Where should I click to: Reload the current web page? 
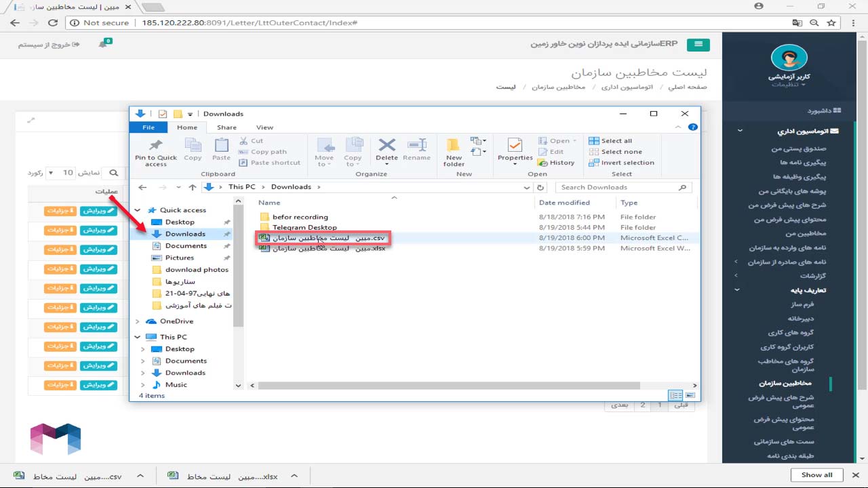(53, 22)
